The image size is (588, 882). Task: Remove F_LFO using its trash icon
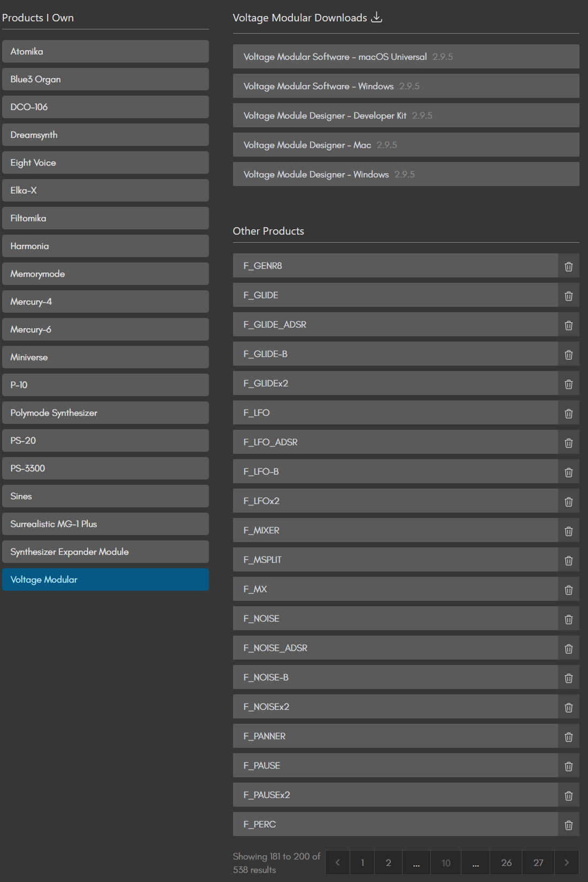pyautogui.click(x=568, y=413)
